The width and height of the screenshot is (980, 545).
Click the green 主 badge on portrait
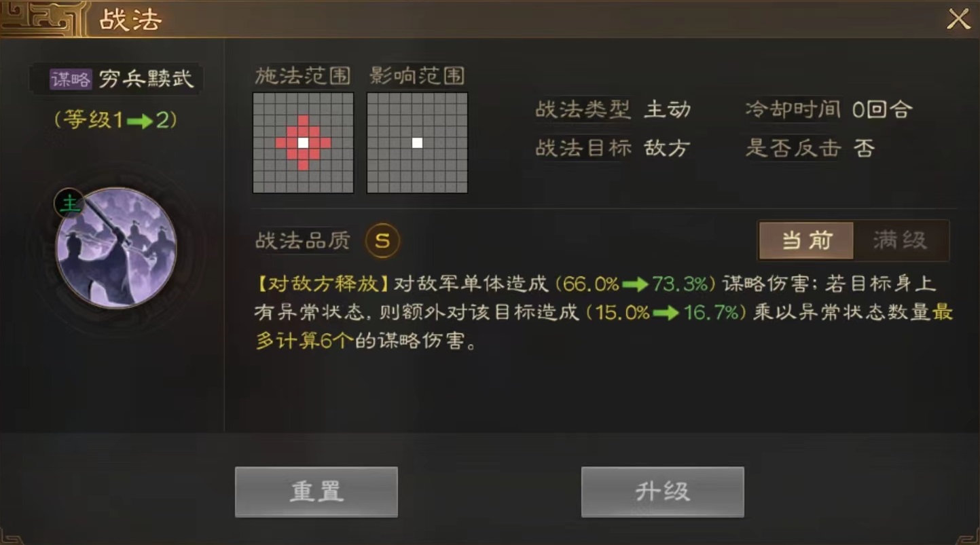click(x=69, y=203)
